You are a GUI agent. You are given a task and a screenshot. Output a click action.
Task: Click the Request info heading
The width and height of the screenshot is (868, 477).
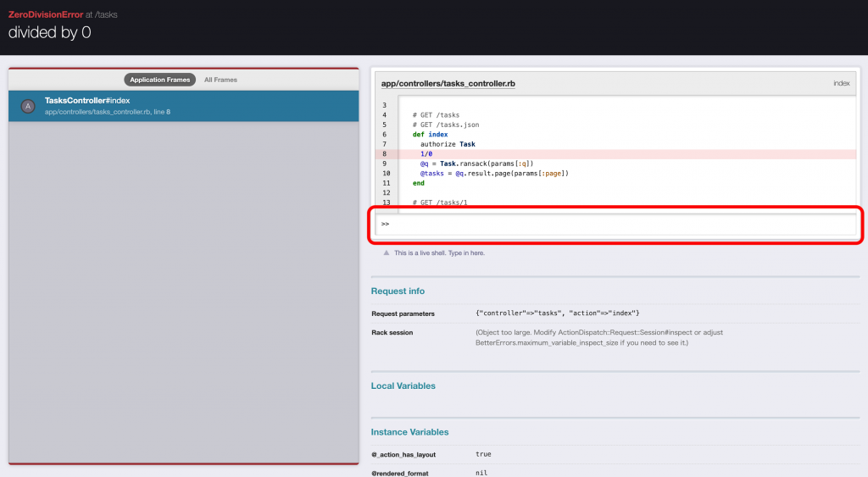pyautogui.click(x=398, y=291)
